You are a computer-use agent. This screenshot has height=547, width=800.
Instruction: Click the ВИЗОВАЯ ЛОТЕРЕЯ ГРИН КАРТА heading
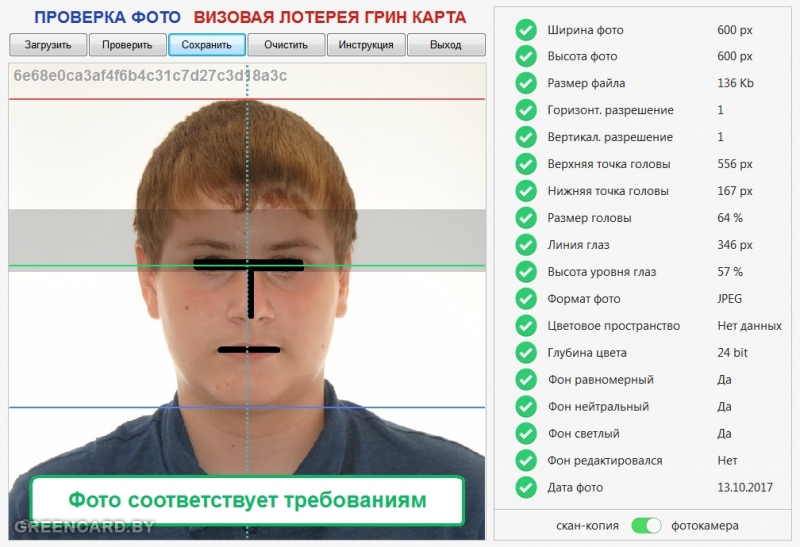(x=330, y=17)
